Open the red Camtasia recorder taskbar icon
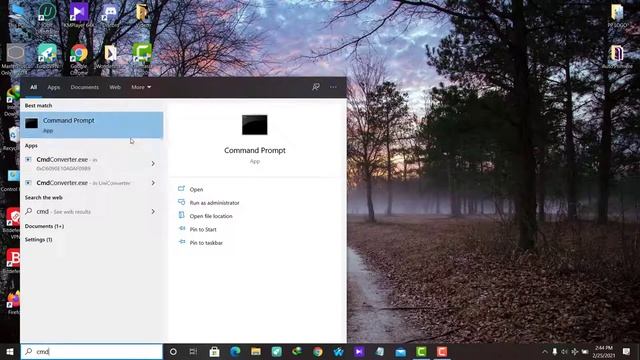 442,351
